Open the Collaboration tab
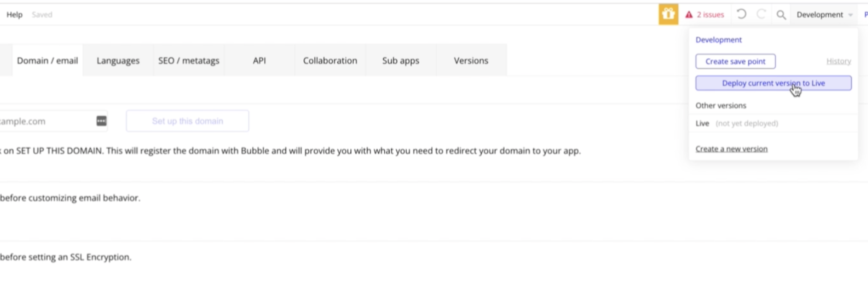 (x=330, y=61)
